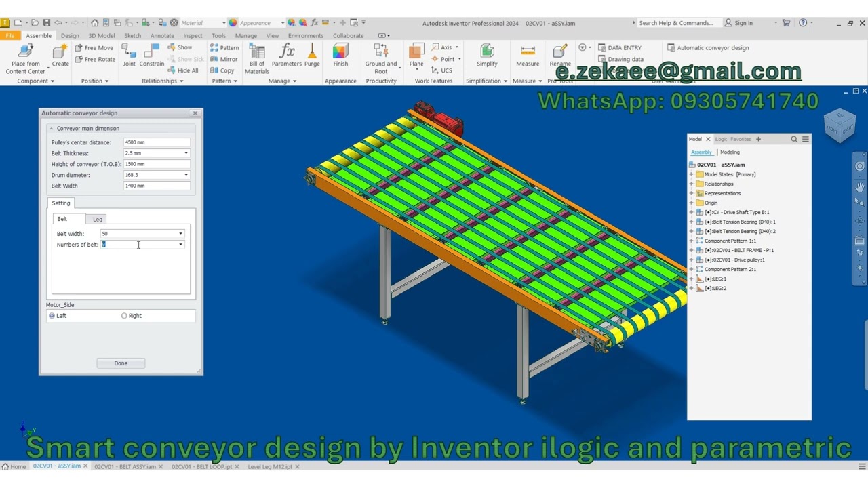Click the Mirror component tool
868x488 pixels.
click(x=224, y=59)
